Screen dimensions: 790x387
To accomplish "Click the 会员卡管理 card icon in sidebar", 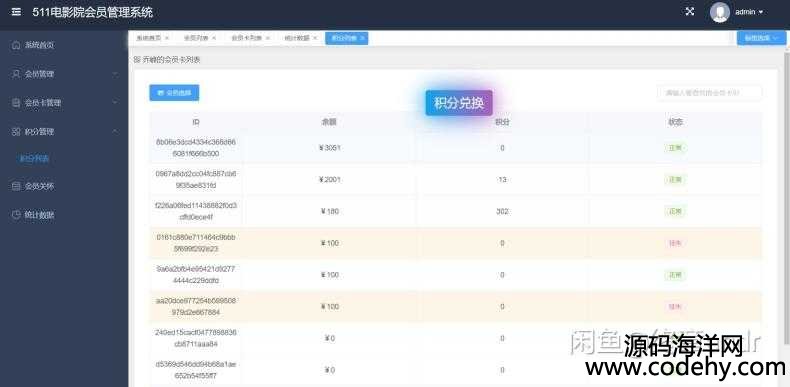I will coord(16,103).
